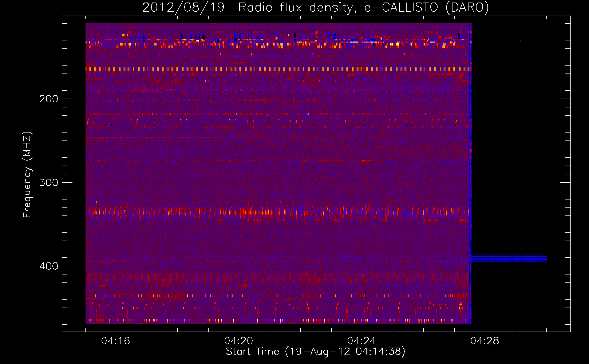
Task: Click the 'Start Time (19-Aug-12 04:14:38)' label
Action: pos(316,352)
